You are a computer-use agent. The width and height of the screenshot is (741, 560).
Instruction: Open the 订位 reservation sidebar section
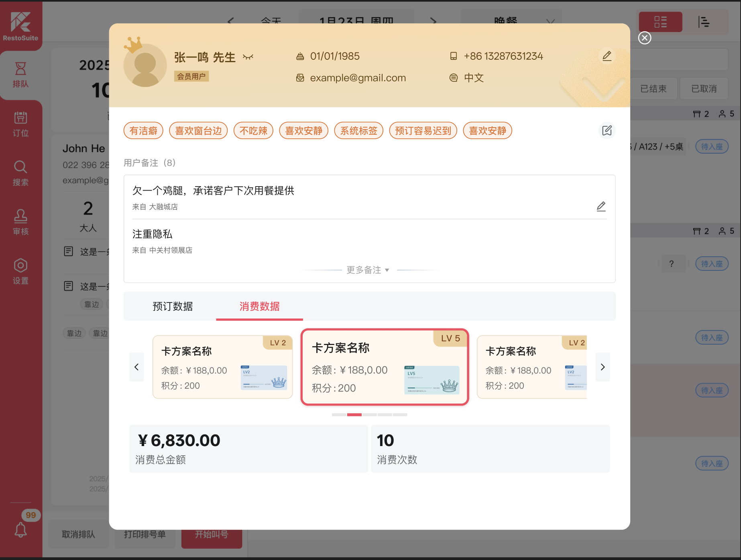[x=20, y=124]
